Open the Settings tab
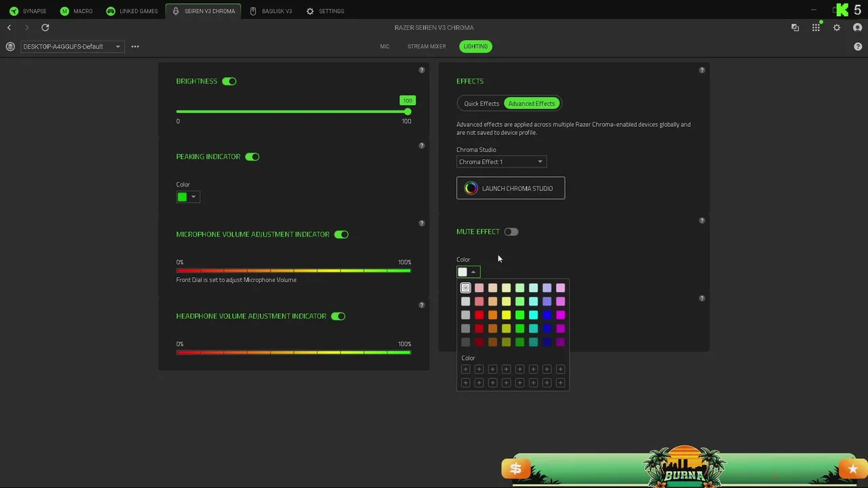This screenshot has height=488, width=868. coord(325,11)
